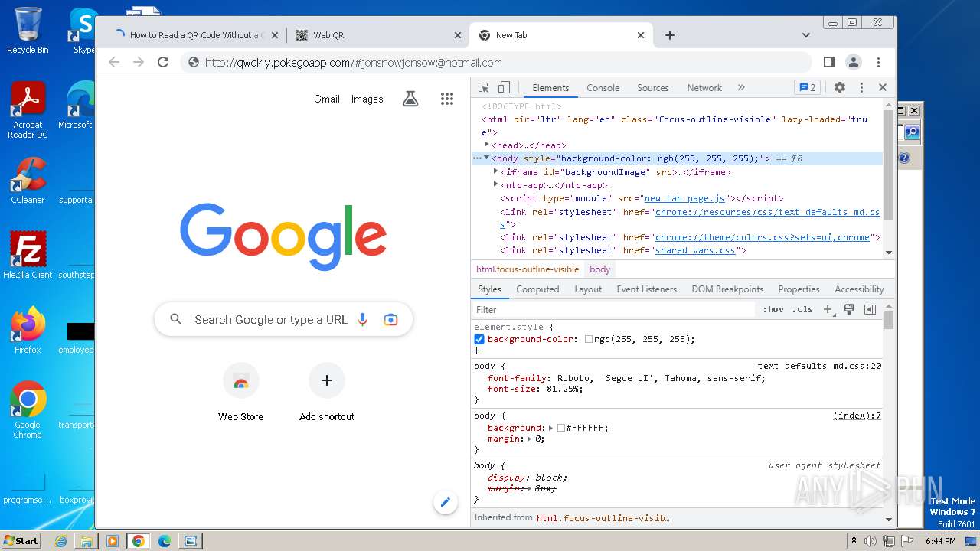Show more DevTools tabs chevron

pyautogui.click(x=741, y=87)
